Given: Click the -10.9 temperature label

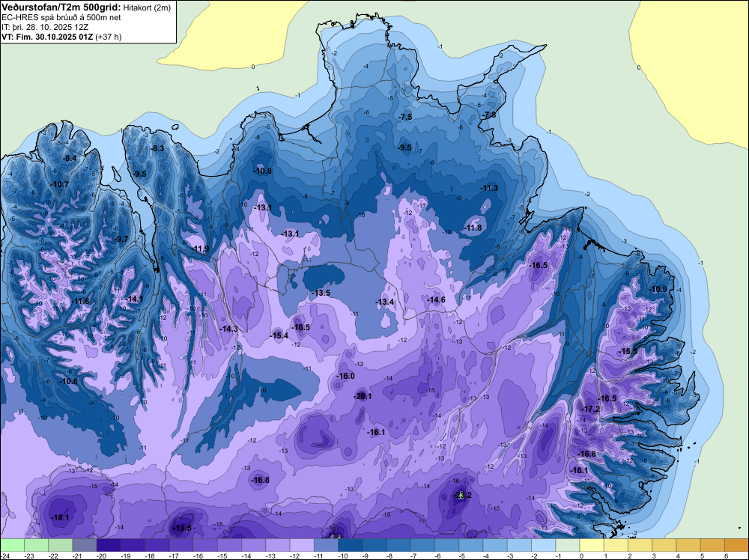Looking at the screenshot, I should click(x=658, y=289).
